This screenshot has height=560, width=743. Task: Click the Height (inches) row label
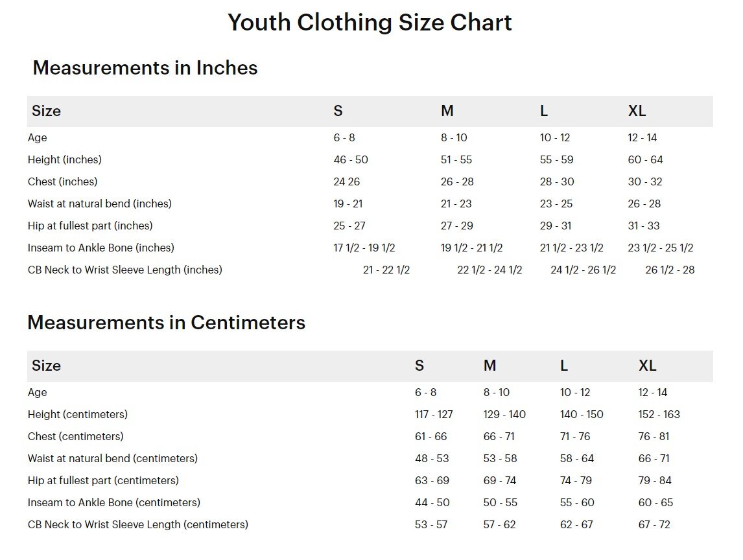coord(65,160)
